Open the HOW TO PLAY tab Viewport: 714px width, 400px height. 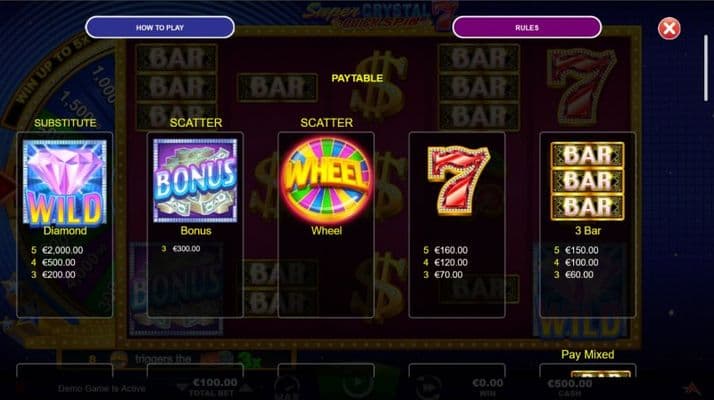click(x=160, y=27)
